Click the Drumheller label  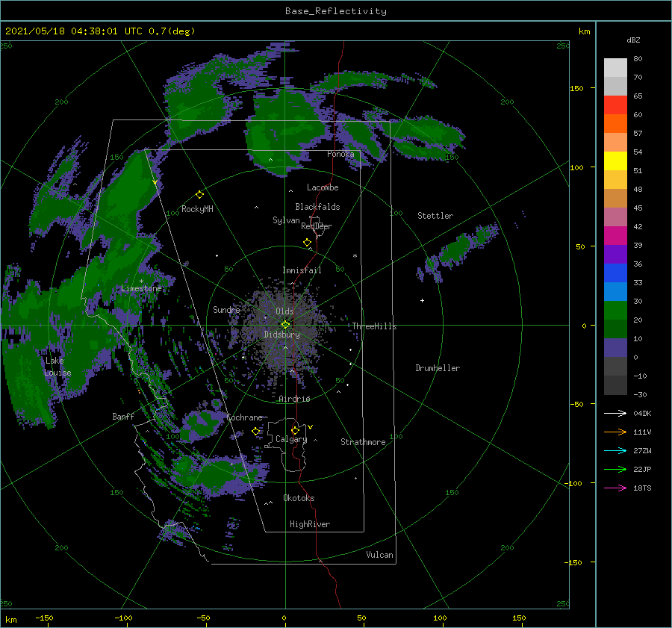click(x=438, y=368)
